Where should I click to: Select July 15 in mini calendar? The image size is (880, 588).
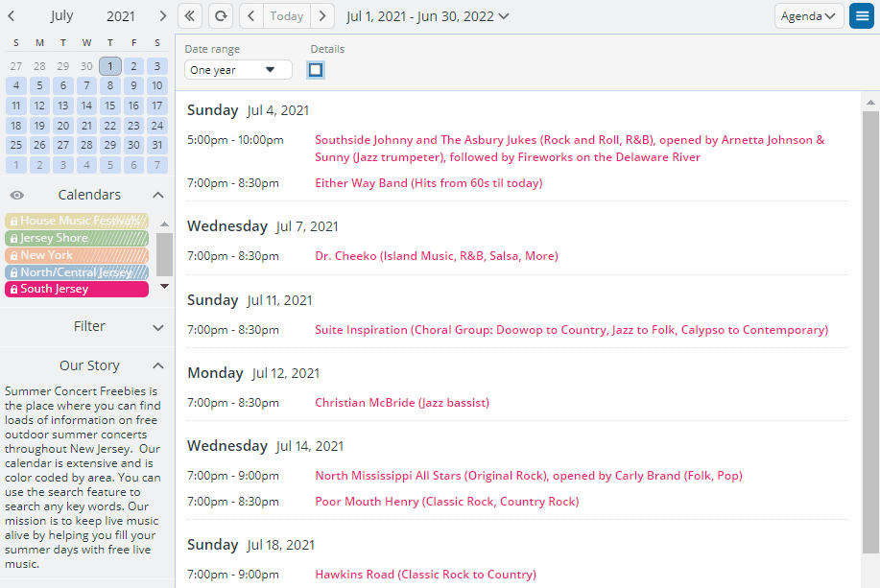(110, 106)
